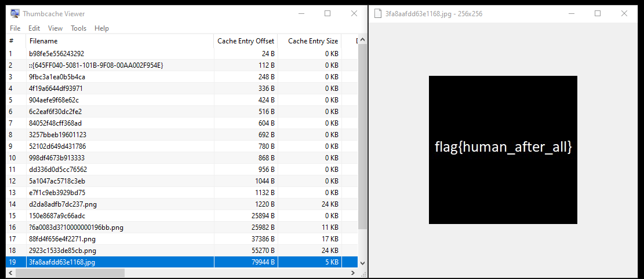Open the View menu

(55, 28)
